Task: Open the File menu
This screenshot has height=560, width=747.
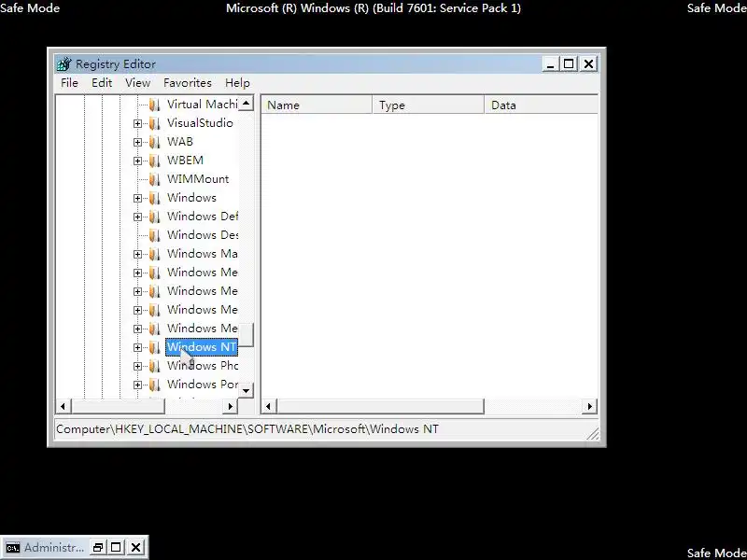Action: (x=69, y=83)
